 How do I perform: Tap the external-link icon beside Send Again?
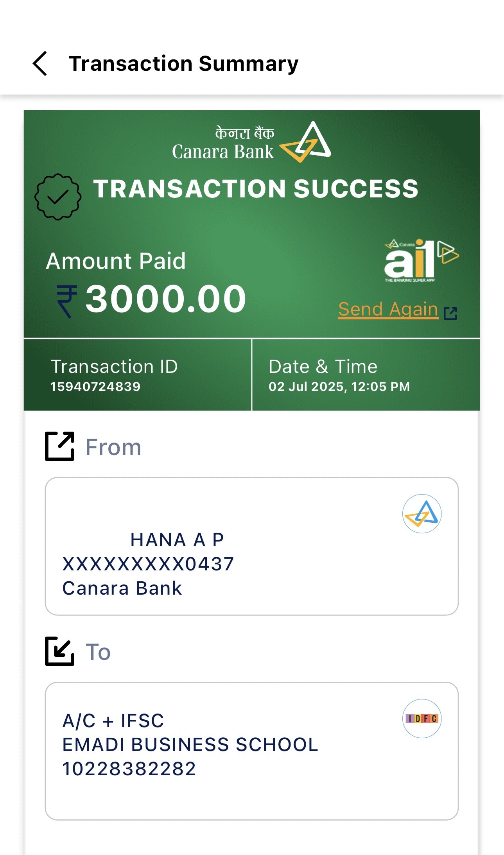450,313
